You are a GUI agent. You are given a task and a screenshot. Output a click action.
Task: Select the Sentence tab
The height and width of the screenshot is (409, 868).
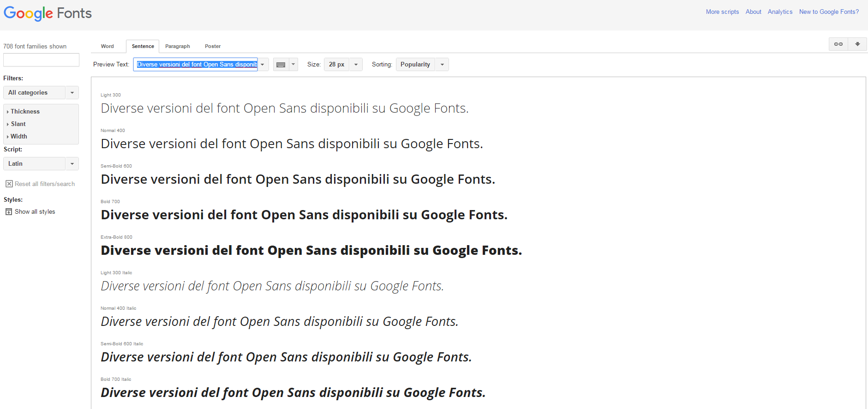coord(143,46)
